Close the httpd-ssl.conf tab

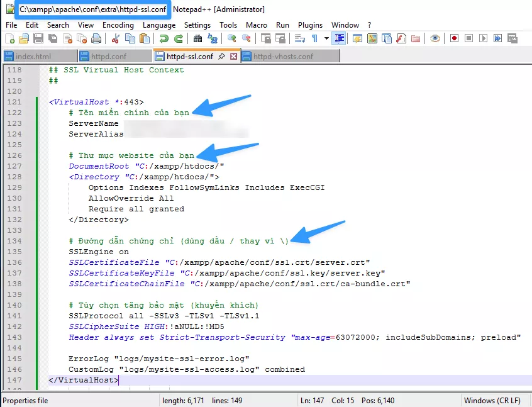click(234, 57)
